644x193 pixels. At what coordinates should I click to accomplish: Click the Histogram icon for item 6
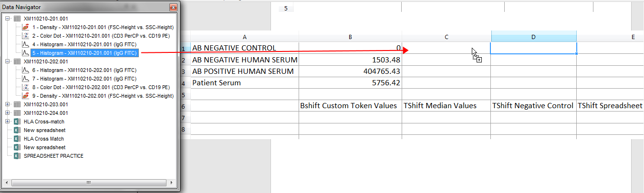26,70
